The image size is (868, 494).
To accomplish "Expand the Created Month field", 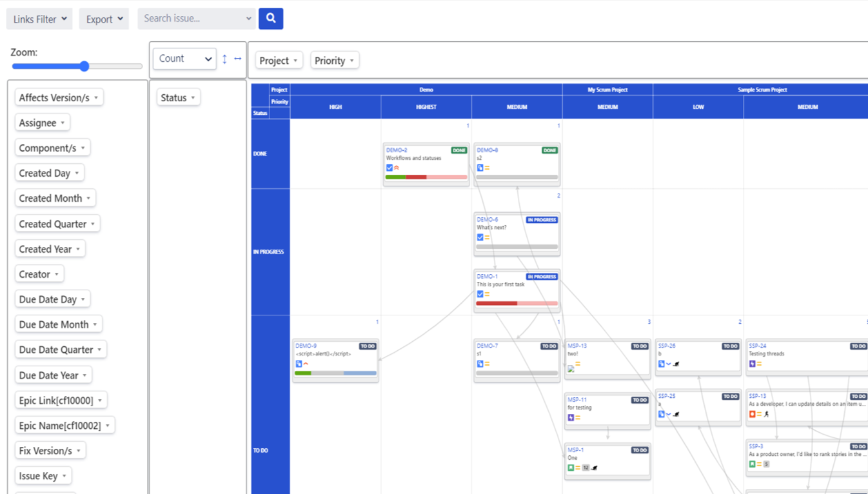I will 55,198.
